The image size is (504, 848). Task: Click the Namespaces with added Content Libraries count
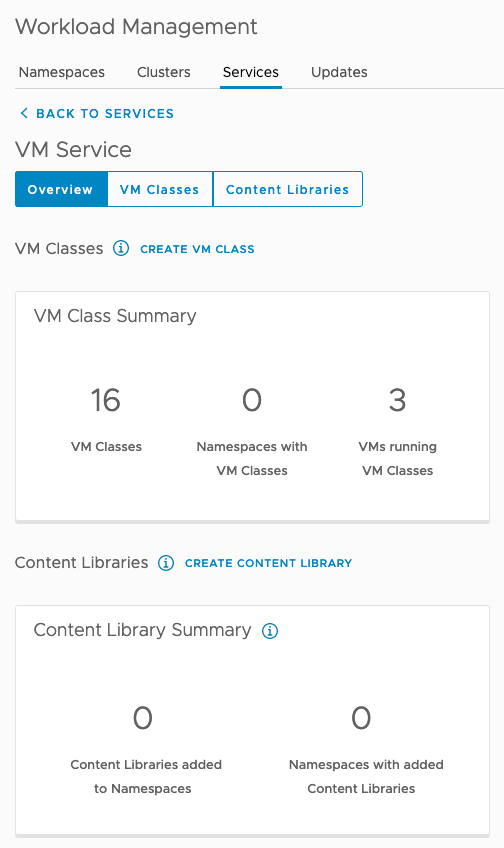tap(361, 718)
